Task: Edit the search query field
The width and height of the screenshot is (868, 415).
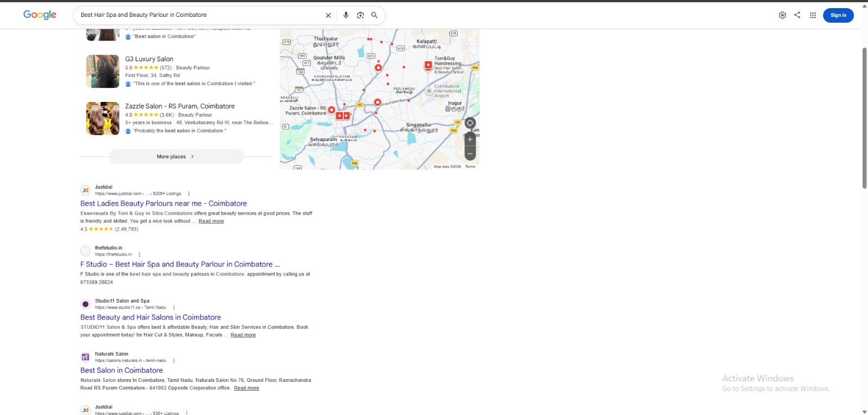Action: [x=200, y=15]
